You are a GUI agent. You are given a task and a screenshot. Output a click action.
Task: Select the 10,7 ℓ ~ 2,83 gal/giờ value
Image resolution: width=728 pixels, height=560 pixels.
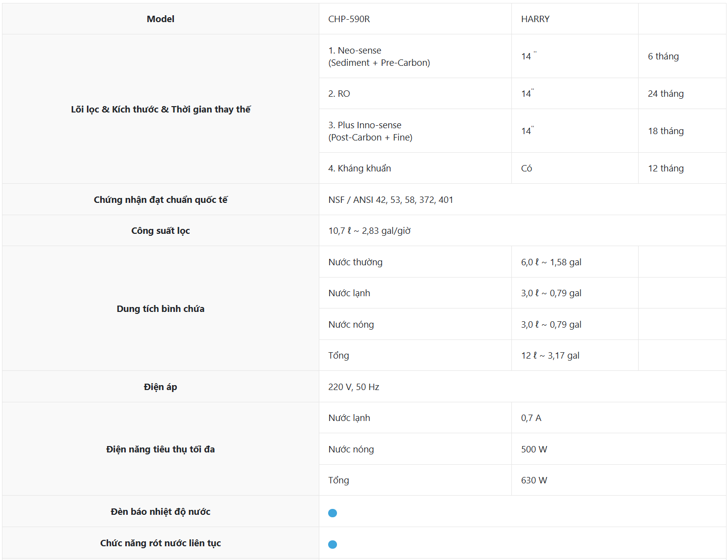[x=369, y=231]
